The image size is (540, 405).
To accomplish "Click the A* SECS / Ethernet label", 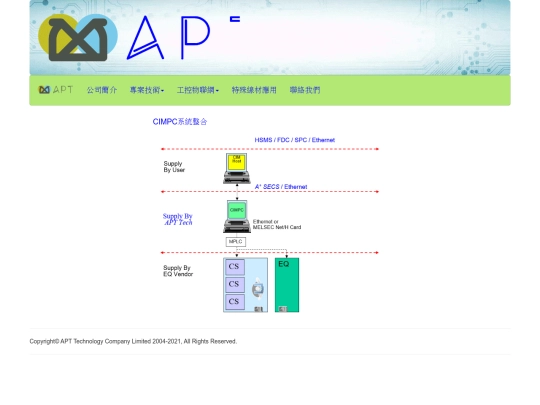I will click(281, 187).
